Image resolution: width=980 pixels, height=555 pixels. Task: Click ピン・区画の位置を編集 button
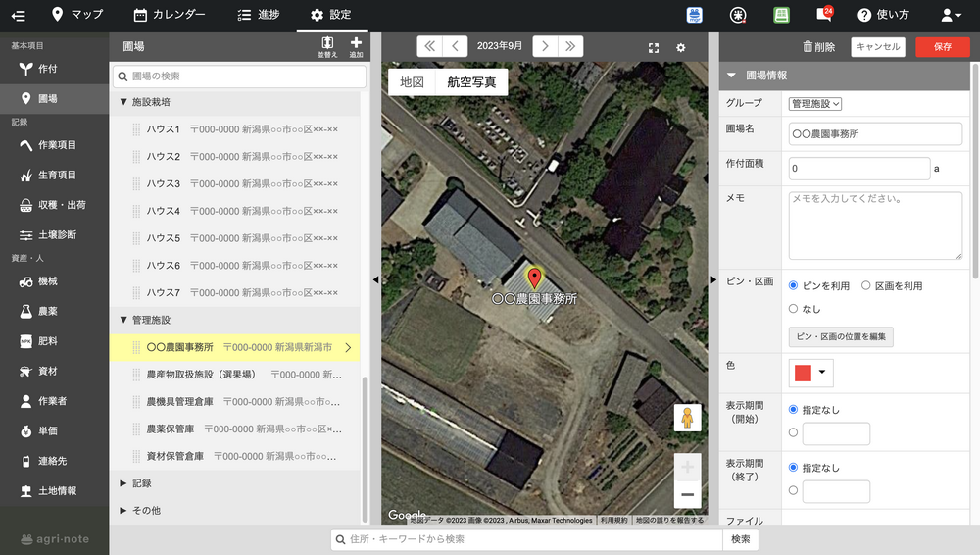[x=841, y=337]
